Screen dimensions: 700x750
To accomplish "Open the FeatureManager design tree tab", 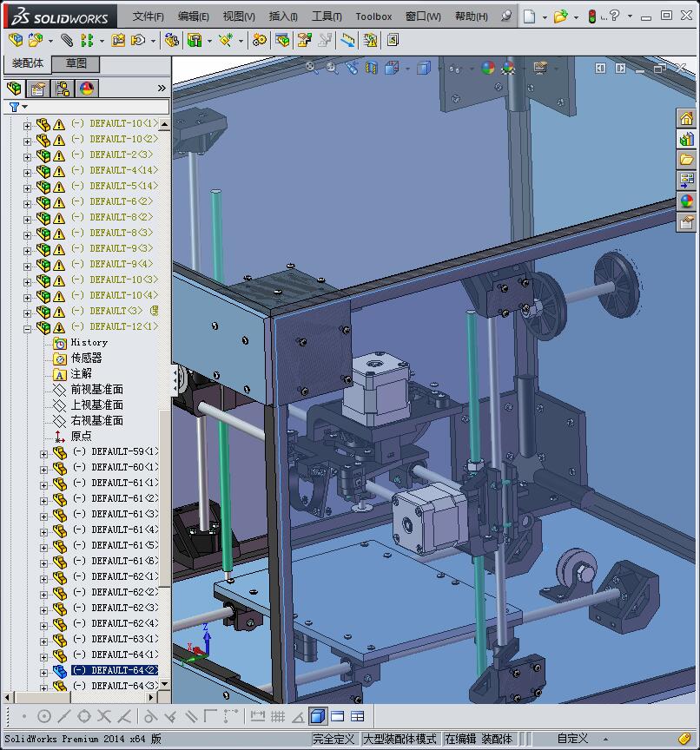I will [15, 89].
